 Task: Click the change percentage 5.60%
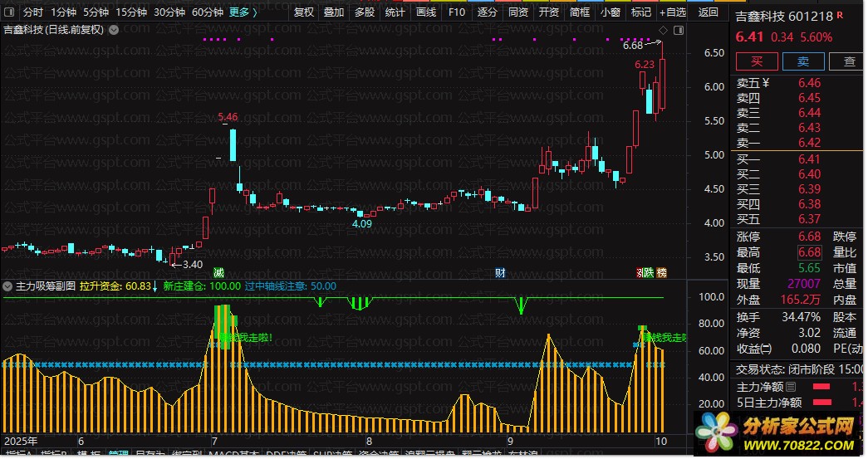pos(817,37)
